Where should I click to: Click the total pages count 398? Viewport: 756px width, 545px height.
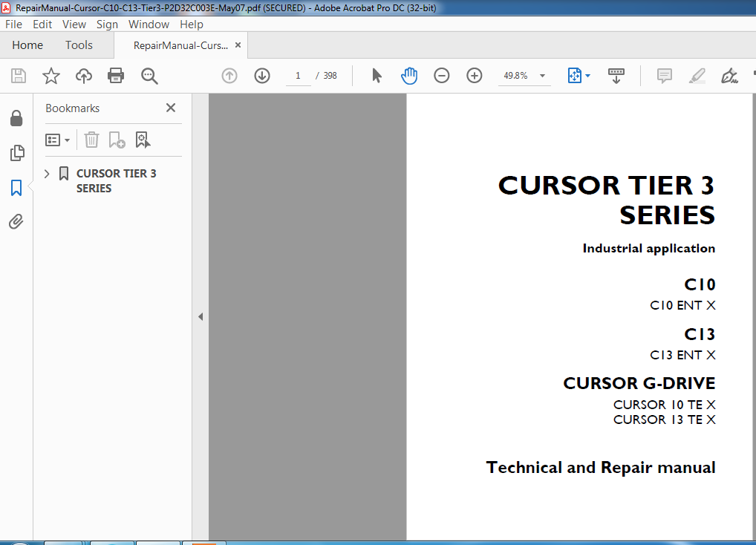click(x=330, y=76)
